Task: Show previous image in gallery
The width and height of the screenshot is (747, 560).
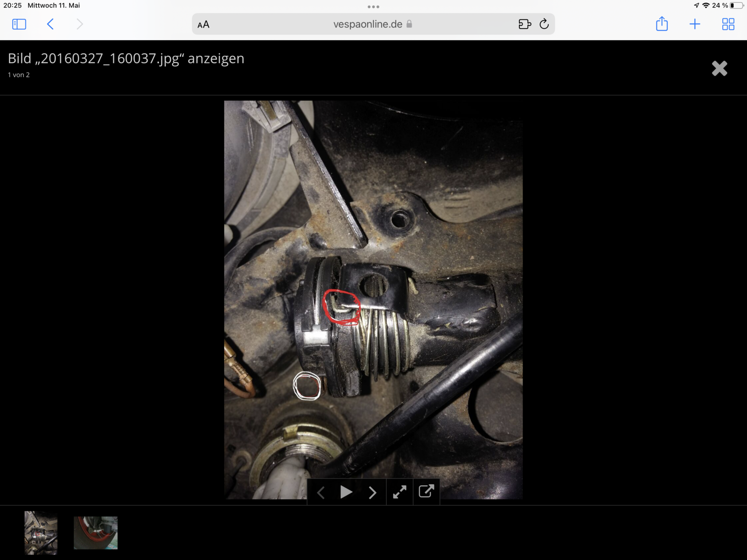Action: click(x=321, y=492)
